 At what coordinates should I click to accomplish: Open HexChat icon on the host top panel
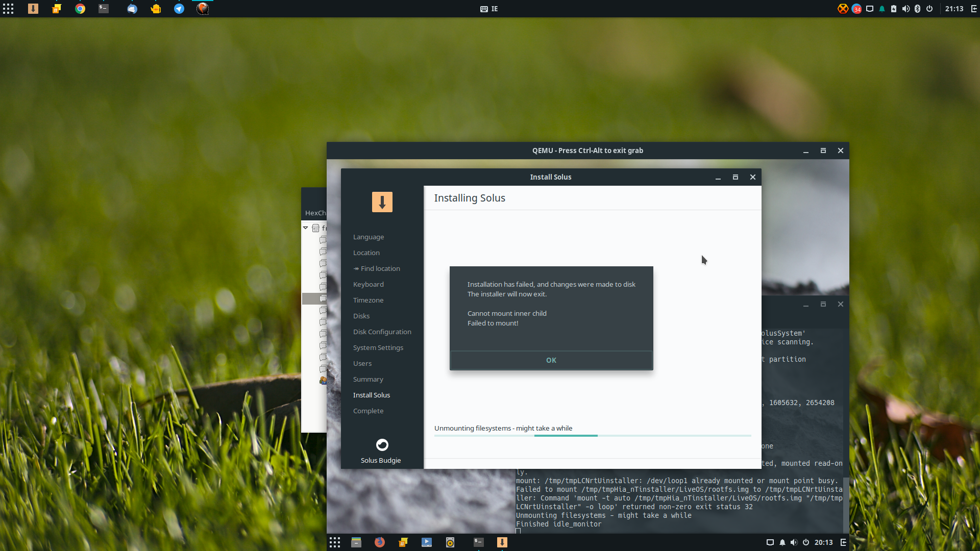57,9
